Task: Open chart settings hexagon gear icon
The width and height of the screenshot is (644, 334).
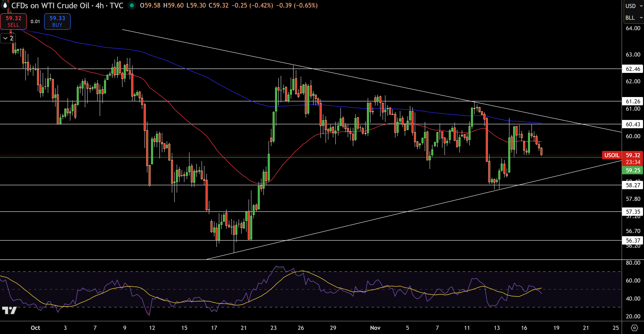Action: [634, 328]
